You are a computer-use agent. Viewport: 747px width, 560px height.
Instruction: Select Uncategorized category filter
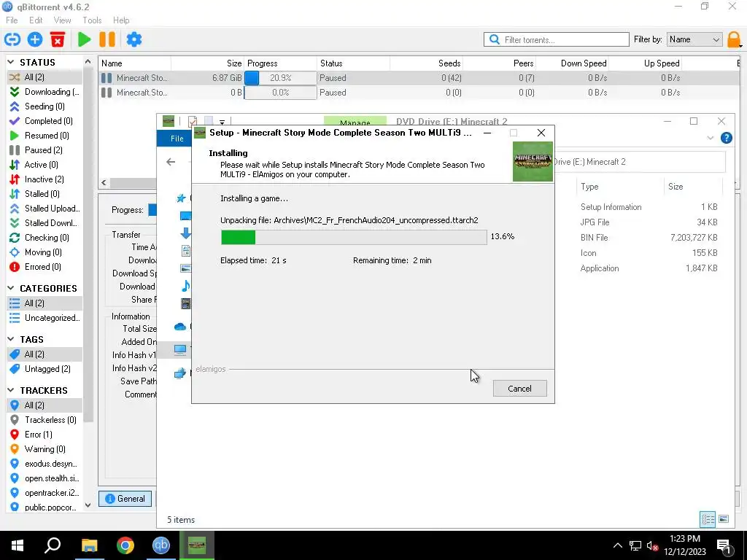(x=44, y=318)
